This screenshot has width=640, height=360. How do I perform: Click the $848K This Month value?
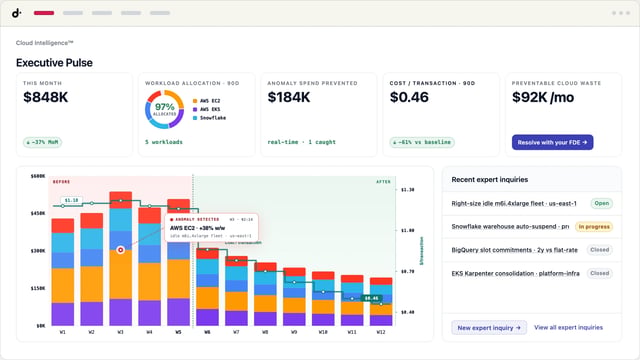(46, 97)
